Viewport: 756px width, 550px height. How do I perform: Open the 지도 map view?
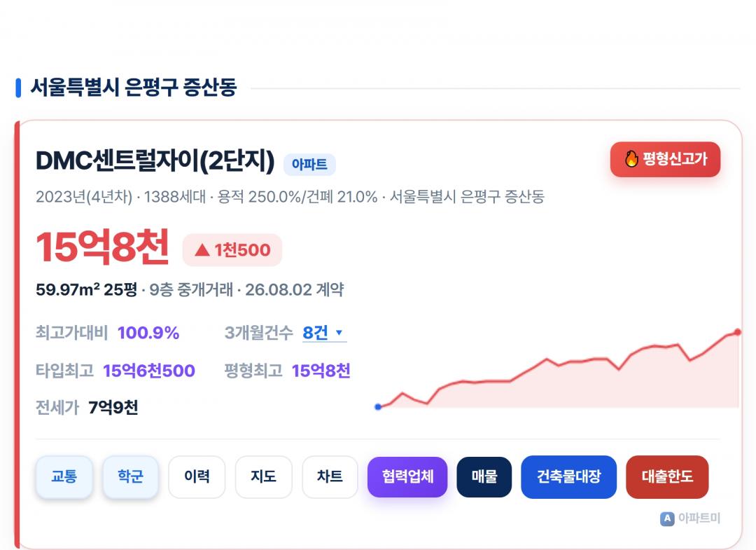point(263,476)
